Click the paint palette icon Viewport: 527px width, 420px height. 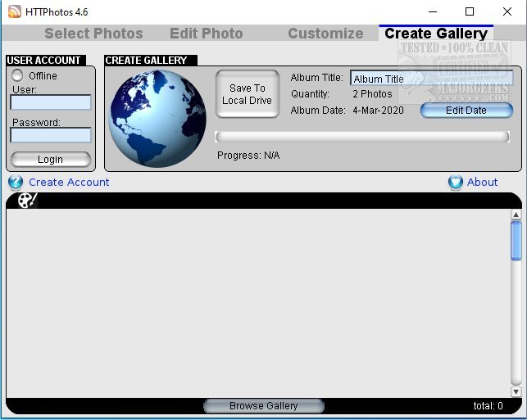click(x=27, y=201)
